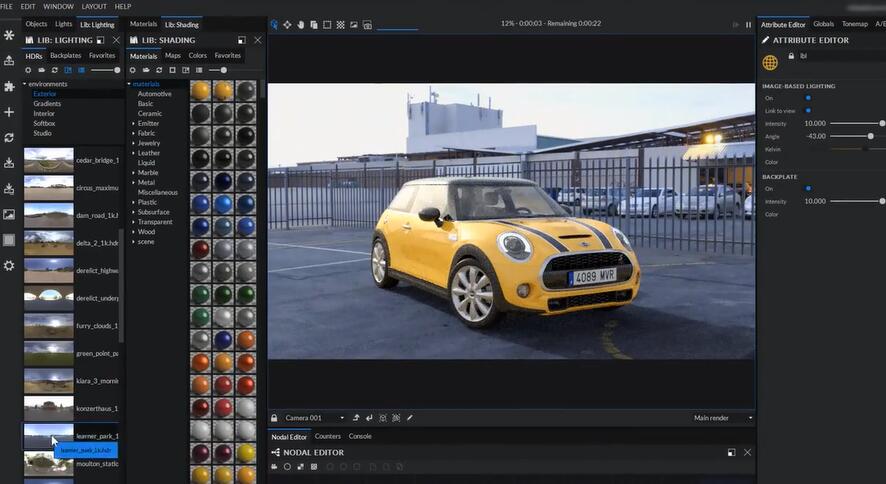This screenshot has height=484, width=886.
Task: Expand the Leather material category
Action: point(134,153)
